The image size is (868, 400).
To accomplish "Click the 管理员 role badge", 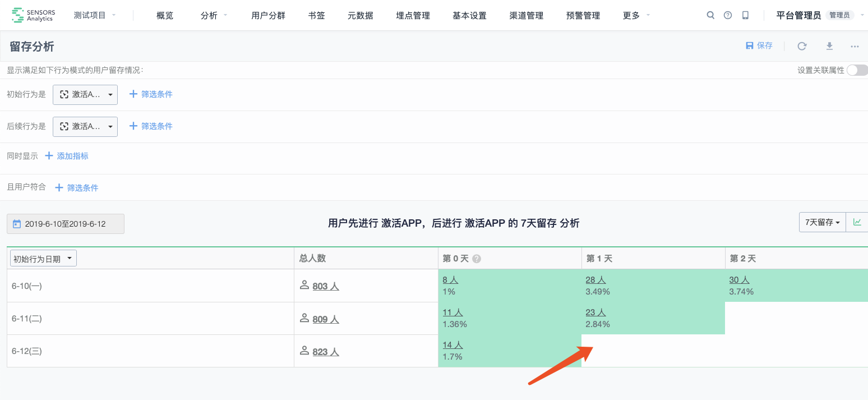I will 839,15.
